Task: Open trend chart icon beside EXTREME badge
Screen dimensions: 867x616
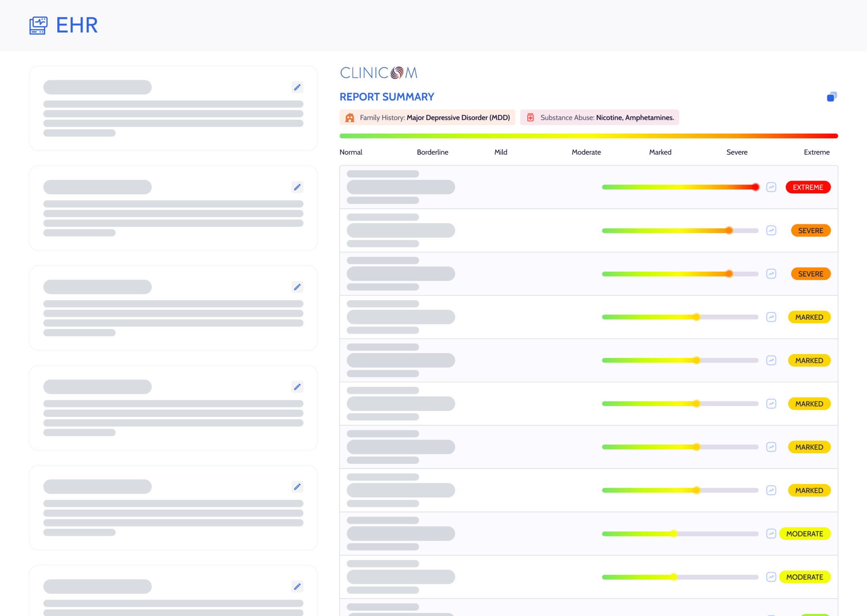Action: coord(771,187)
